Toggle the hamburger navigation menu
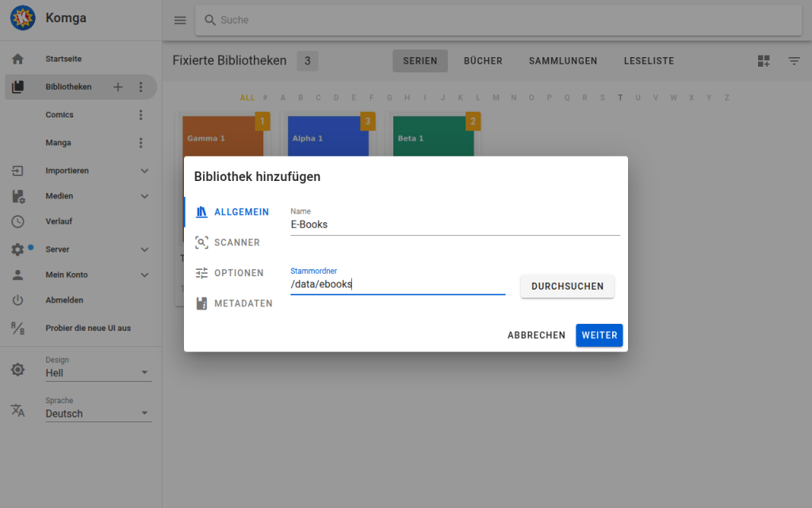 click(x=180, y=20)
